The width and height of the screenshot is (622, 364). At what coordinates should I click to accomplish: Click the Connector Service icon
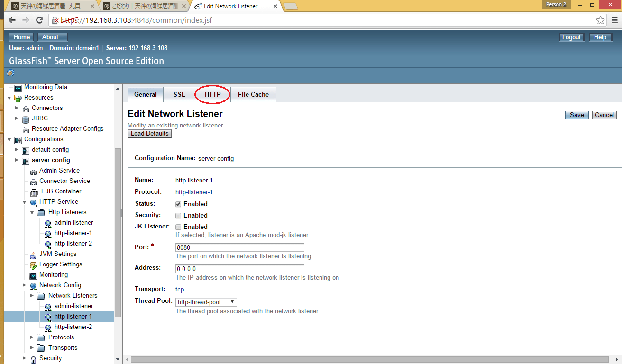click(x=33, y=182)
